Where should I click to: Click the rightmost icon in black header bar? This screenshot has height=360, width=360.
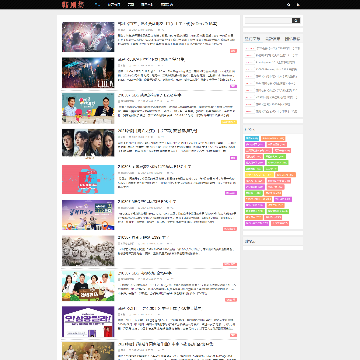point(298,5)
